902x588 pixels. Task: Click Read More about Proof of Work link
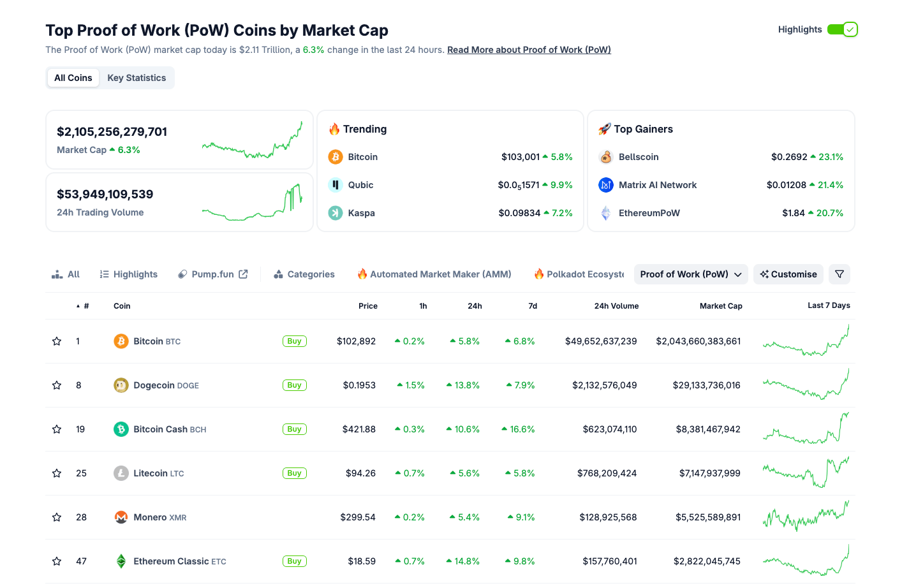pyautogui.click(x=528, y=49)
